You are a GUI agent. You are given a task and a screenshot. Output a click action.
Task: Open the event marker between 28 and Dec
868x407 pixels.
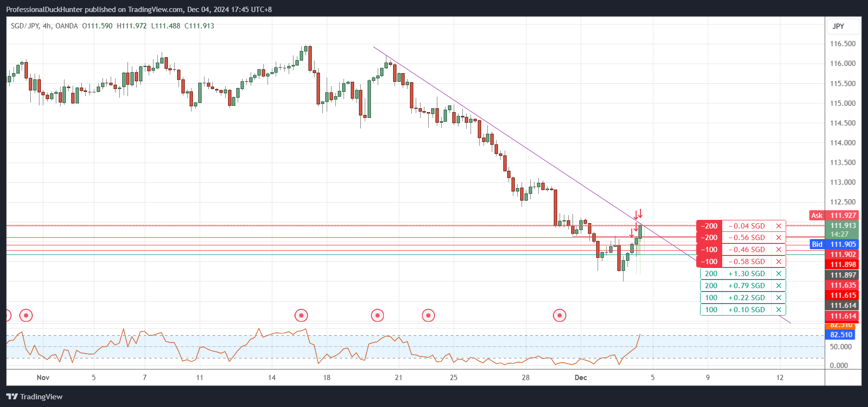tap(560, 316)
